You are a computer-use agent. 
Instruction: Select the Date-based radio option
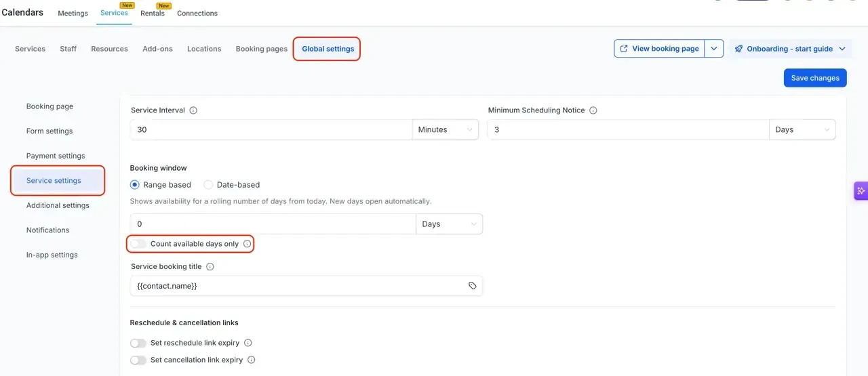pos(208,185)
